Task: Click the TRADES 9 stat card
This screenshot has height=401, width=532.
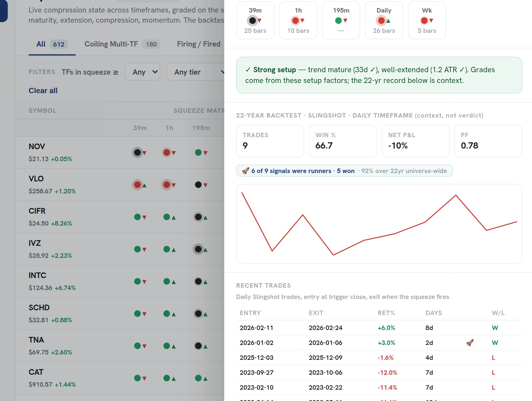Action: pyautogui.click(x=270, y=141)
